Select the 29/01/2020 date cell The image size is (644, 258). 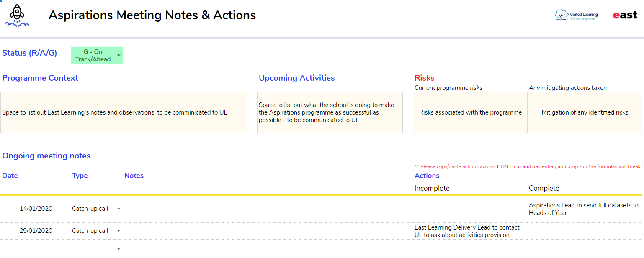(36, 231)
